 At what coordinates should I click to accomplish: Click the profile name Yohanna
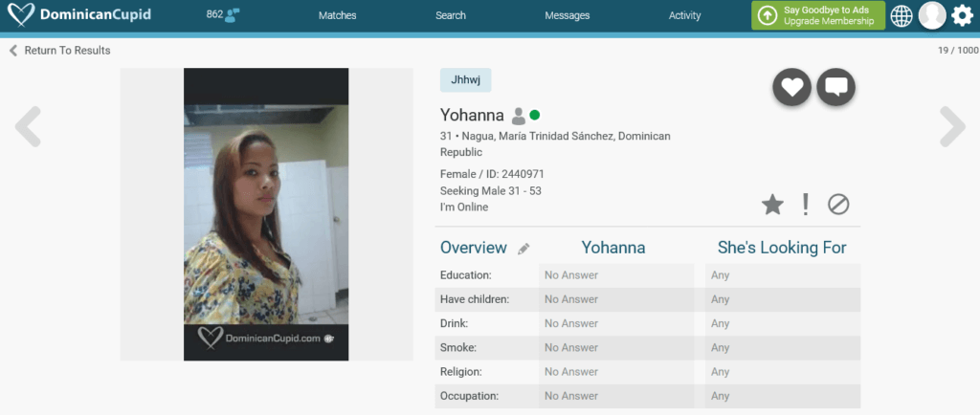(472, 115)
